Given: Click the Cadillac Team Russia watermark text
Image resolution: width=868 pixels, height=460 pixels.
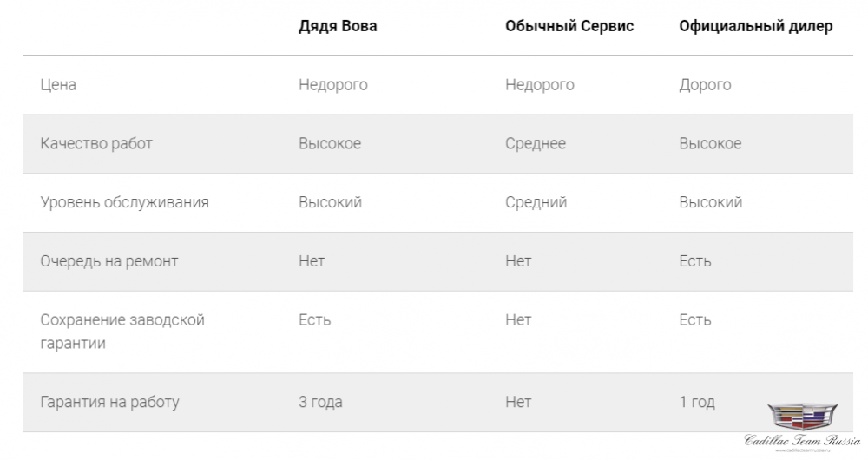Looking at the screenshot, I should [802, 440].
